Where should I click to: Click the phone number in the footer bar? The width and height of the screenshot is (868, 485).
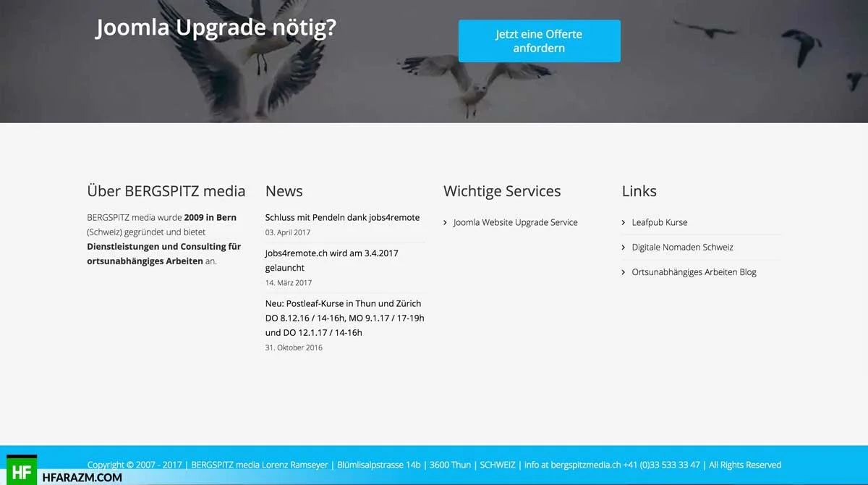pos(662,465)
